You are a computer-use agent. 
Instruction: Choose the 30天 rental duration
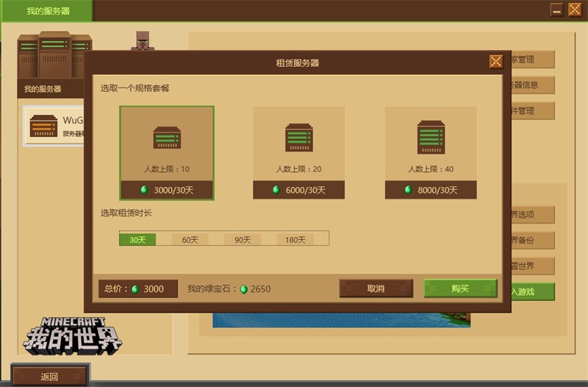tap(137, 239)
